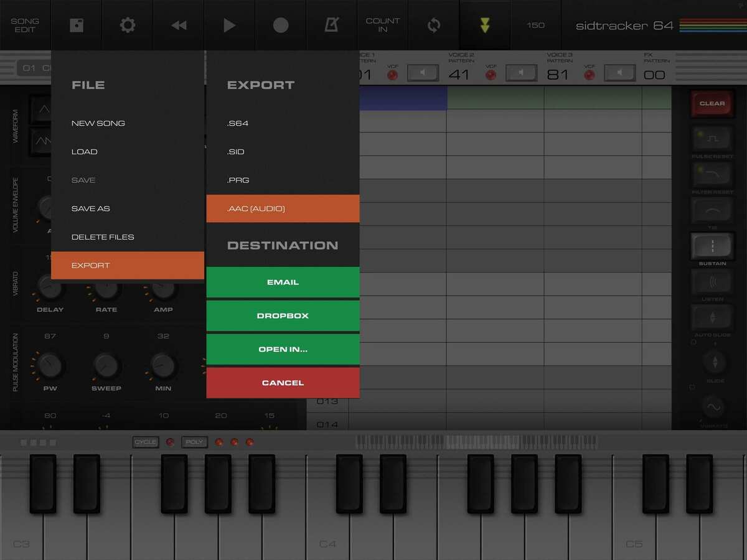Click FX pattern number 00
747x560 pixels.
654,75
